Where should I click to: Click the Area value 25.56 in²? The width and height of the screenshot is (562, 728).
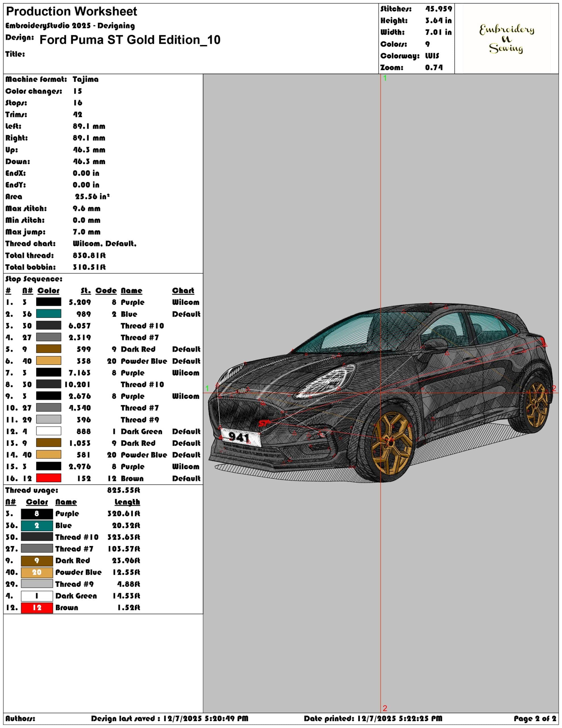[92, 196]
